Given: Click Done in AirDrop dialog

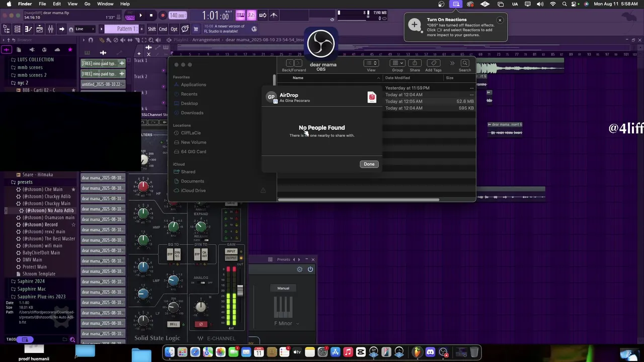Looking at the screenshot, I should point(369,164).
